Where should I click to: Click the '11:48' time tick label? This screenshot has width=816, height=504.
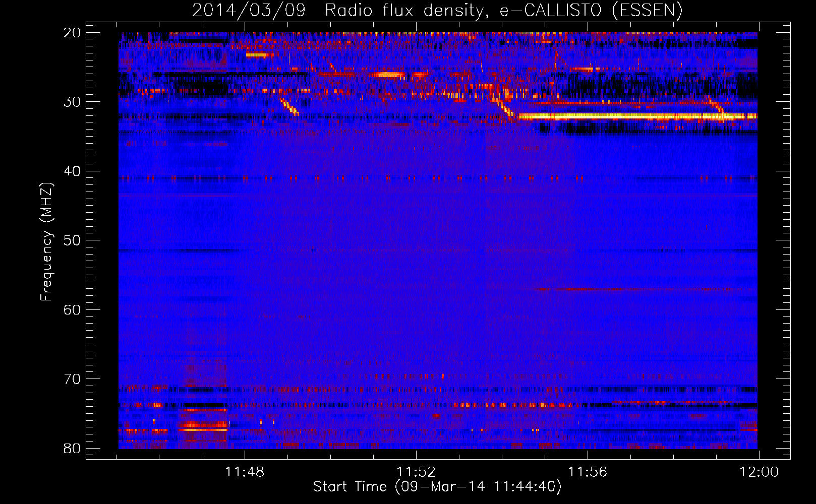click(x=245, y=472)
